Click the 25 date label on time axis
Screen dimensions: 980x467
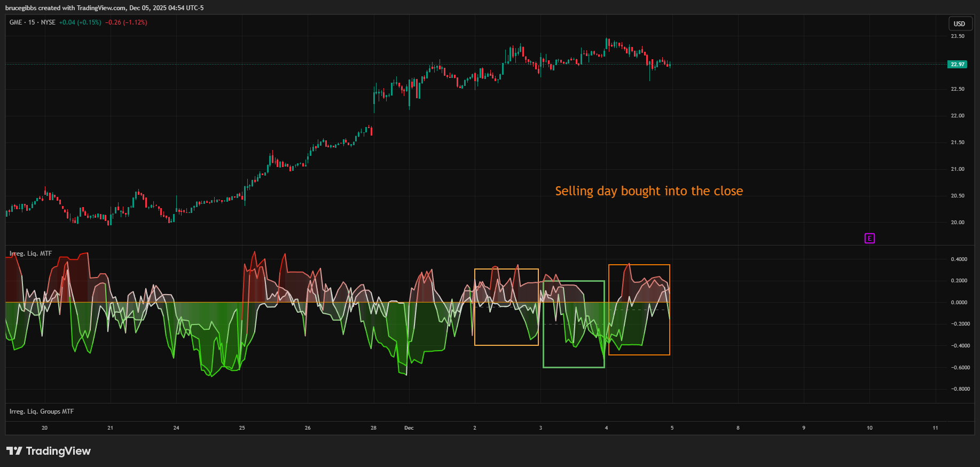tap(242, 428)
